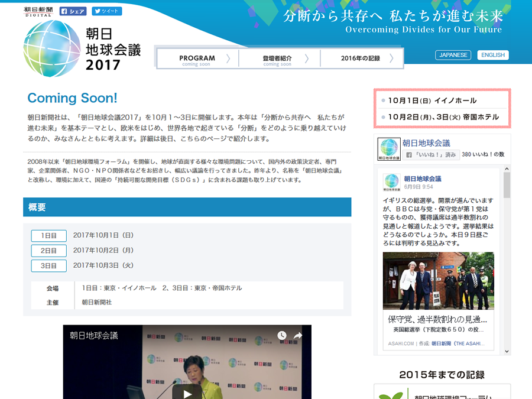Image resolution: width=532 pixels, height=399 pixels.
Task: Click the 10月2日(月)、3日(火) 帝国ホテル schedule line
Action: tap(443, 116)
